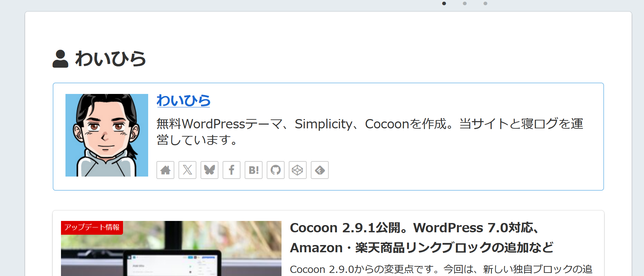
Task: Click the author bio mentioning Simplicity and Cocoon
Action: pos(369,131)
